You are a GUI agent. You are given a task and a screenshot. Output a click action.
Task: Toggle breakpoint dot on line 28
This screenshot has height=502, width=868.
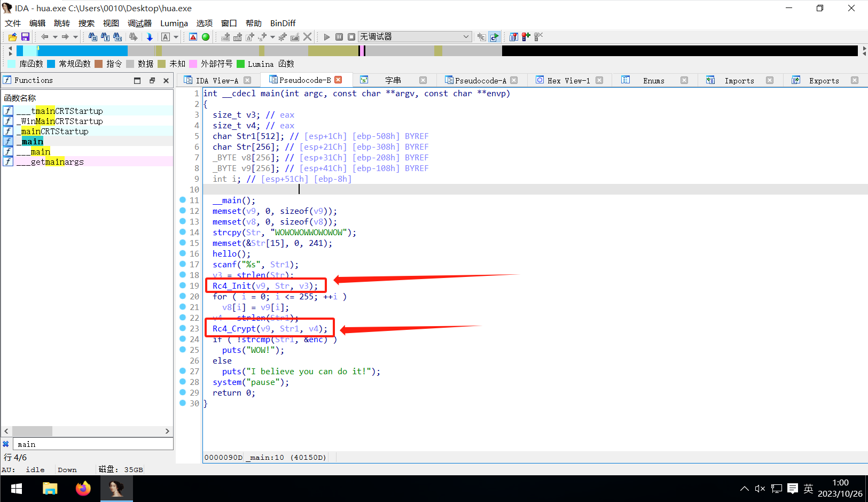pyautogui.click(x=183, y=382)
